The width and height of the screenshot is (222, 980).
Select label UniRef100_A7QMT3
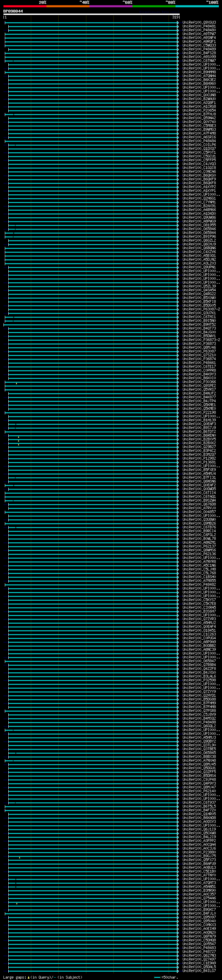[199, 883]
